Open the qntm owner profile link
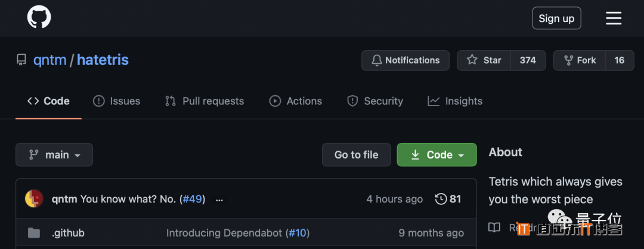The width and height of the screenshot is (644, 249). [49, 60]
